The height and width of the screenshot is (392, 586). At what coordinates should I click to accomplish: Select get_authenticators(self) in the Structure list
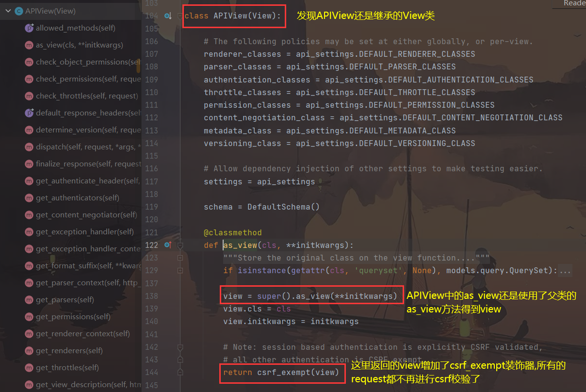click(77, 198)
